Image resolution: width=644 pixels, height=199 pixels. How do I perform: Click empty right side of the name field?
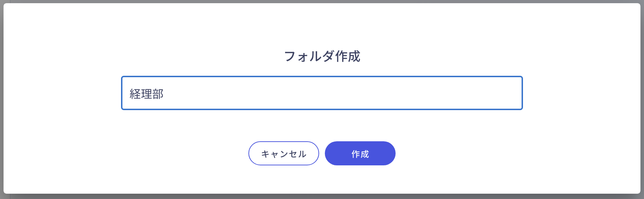coord(460,93)
